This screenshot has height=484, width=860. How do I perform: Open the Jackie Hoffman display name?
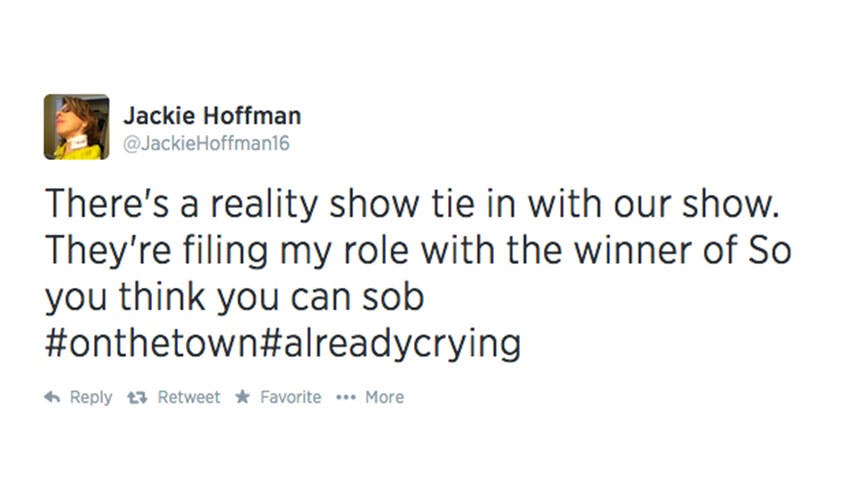pyautogui.click(x=211, y=116)
